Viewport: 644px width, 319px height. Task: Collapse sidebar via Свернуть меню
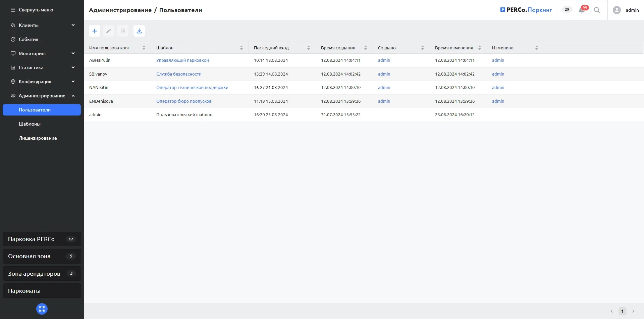click(32, 10)
